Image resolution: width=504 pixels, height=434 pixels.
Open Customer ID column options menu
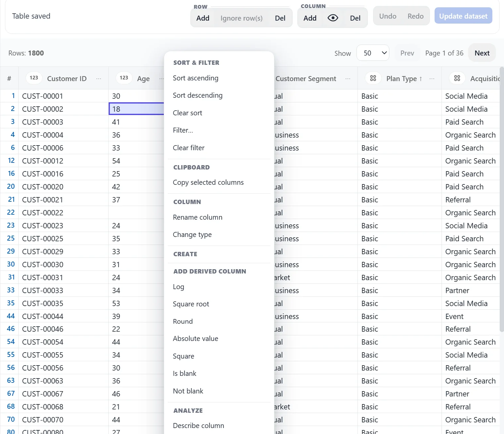click(99, 78)
